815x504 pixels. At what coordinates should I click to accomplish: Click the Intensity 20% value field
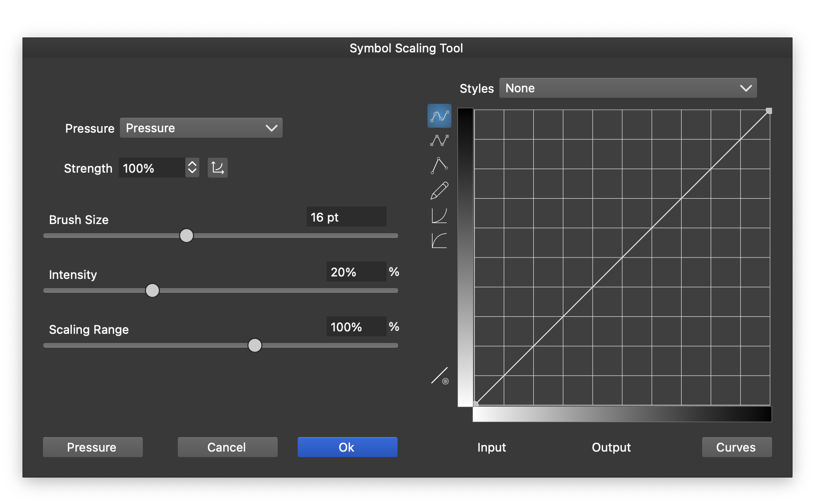tap(356, 272)
